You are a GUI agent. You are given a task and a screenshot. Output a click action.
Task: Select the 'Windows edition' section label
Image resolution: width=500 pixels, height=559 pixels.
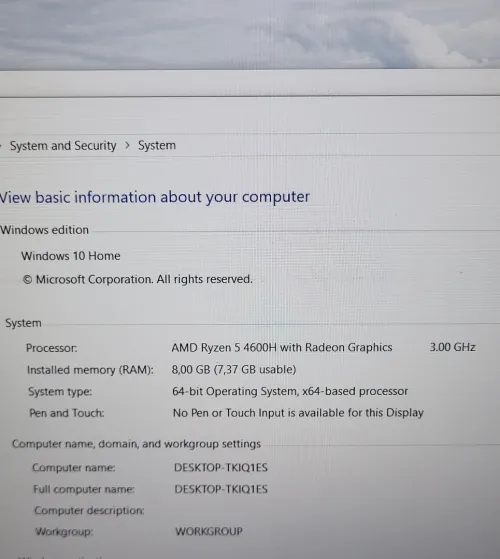44,230
